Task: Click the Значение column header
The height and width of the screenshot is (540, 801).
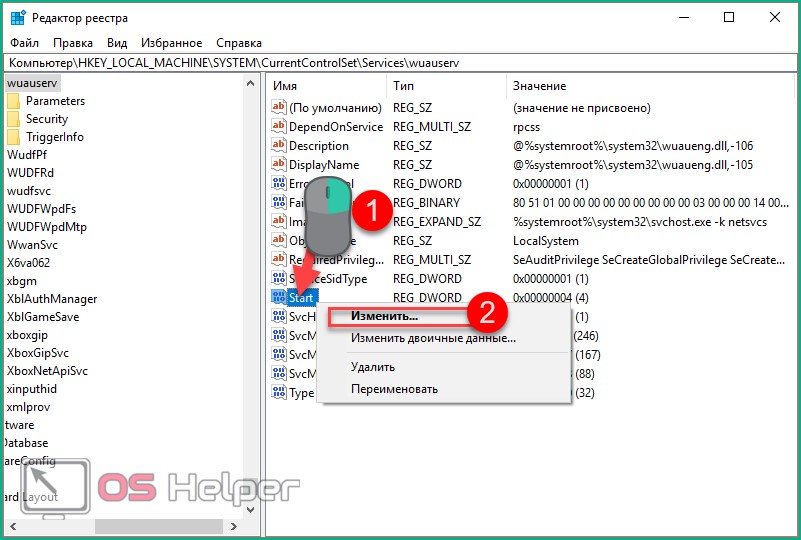Action: click(x=539, y=86)
